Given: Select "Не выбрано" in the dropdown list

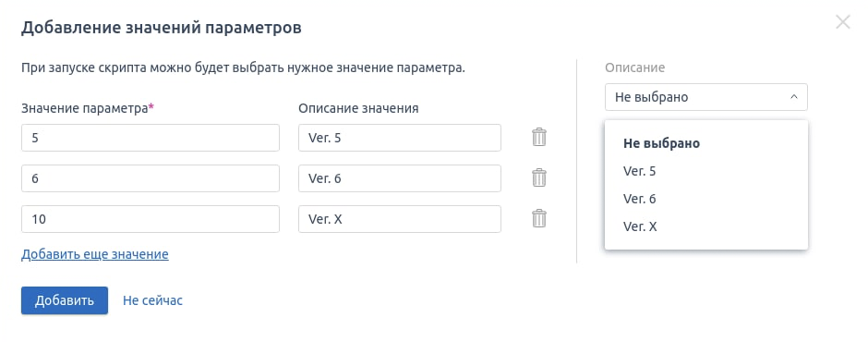Looking at the screenshot, I should pos(661,143).
